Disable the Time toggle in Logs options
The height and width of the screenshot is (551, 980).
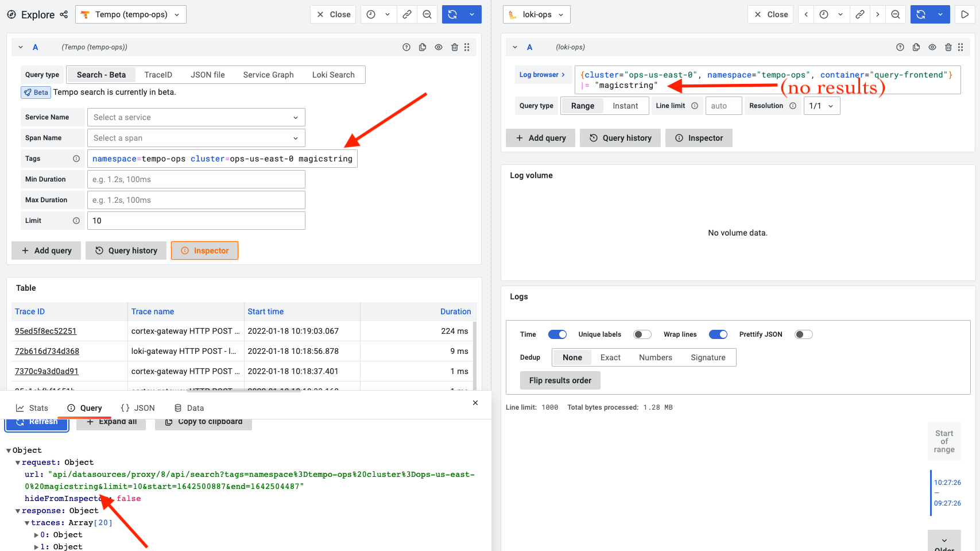click(557, 334)
